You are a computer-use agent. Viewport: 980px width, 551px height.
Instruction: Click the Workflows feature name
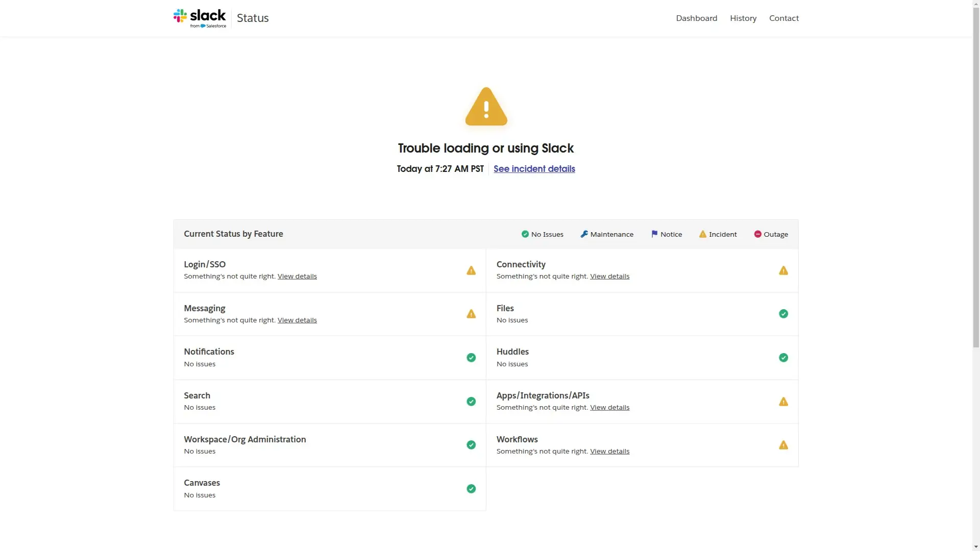coord(517,439)
